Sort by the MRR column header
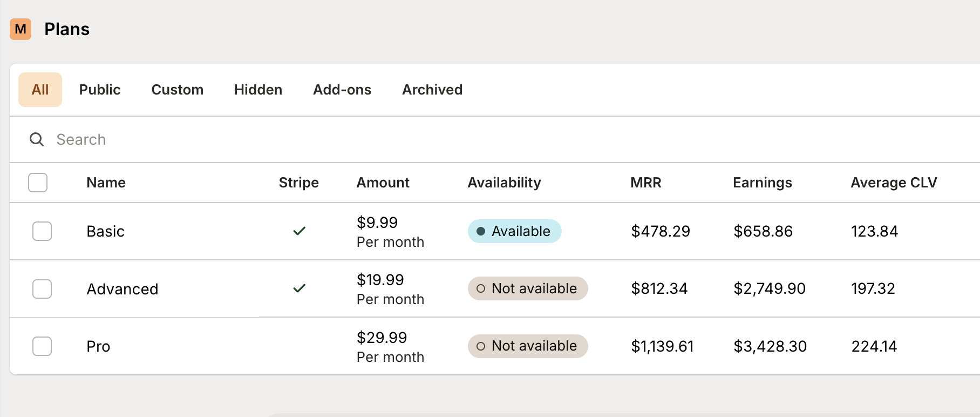 coord(645,183)
